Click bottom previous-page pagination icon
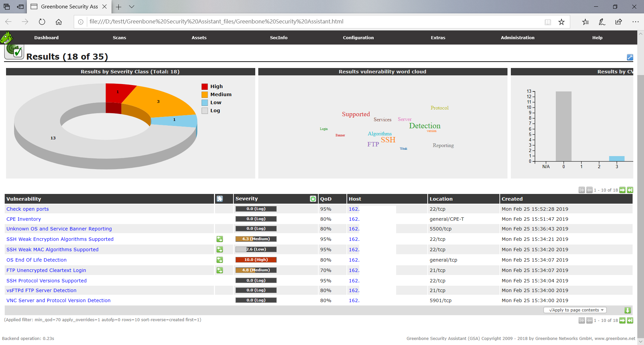This screenshot has width=644, height=345. pos(589,321)
